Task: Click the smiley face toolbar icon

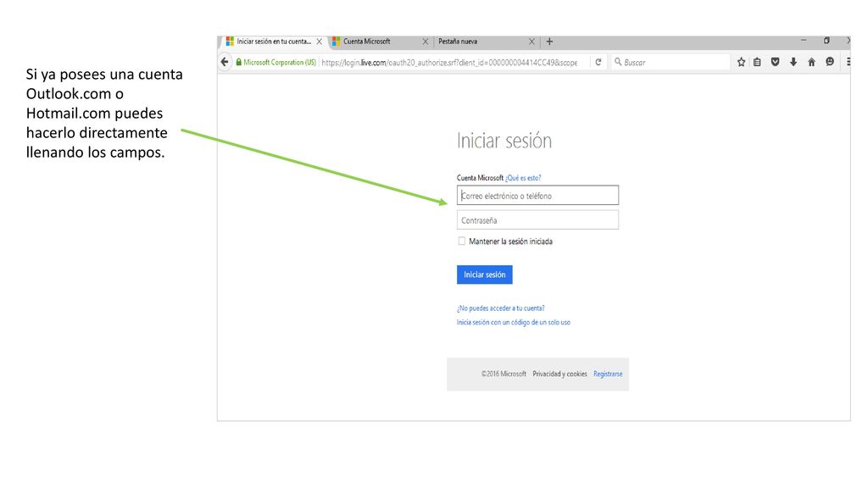Action: tap(829, 62)
